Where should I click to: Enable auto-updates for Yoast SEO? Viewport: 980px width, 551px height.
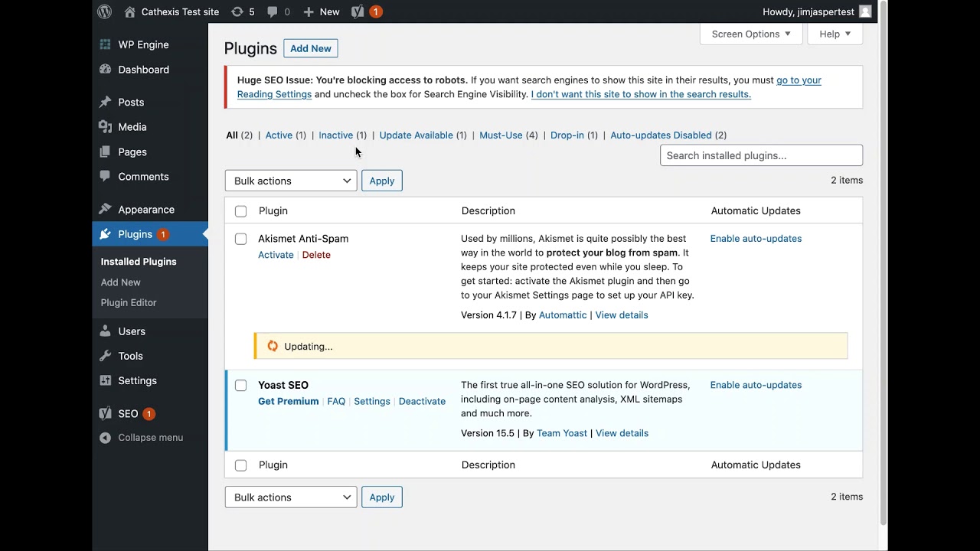[756, 385]
